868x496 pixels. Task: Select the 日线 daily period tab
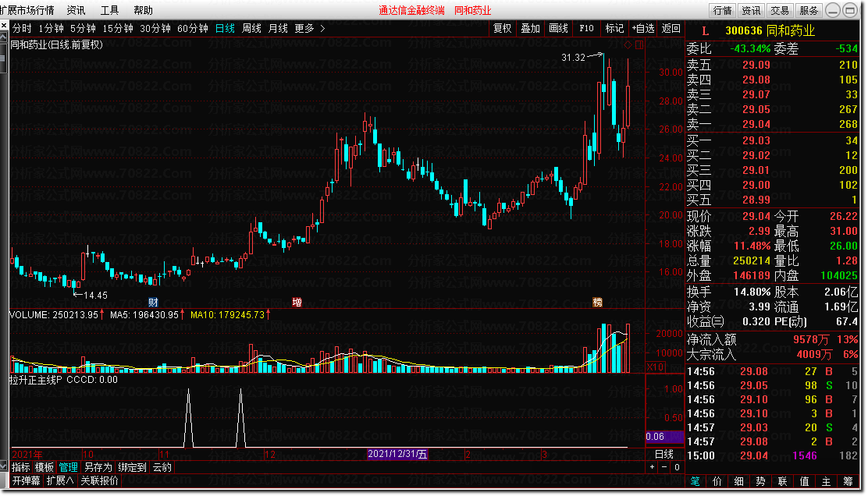tap(225, 28)
